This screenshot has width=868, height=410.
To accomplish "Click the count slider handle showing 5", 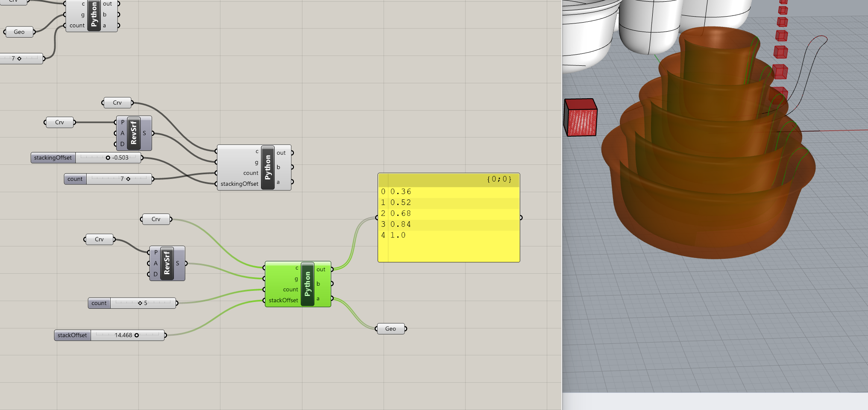I will point(140,303).
